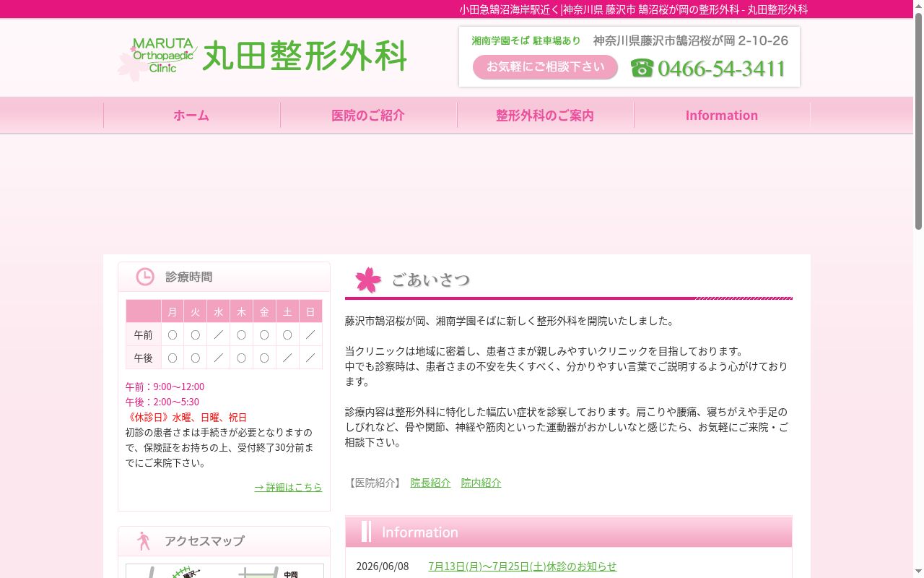
Task: Open the Information menu item
Action: pyautogui.click(x=722, y=115)
